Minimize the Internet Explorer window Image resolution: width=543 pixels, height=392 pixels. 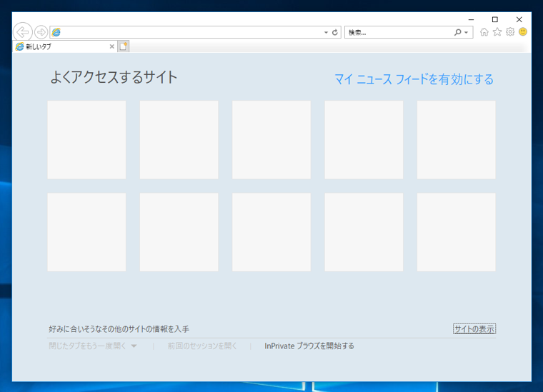[471, 20]
